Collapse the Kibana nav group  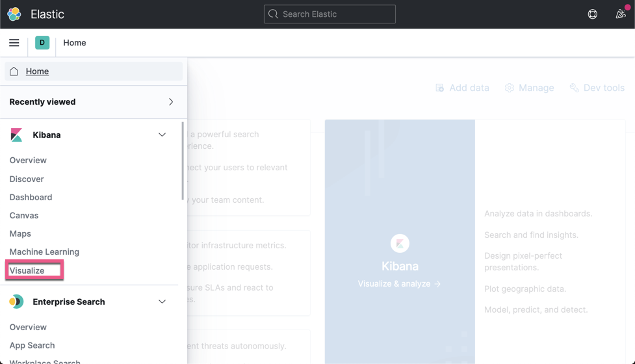162,135
